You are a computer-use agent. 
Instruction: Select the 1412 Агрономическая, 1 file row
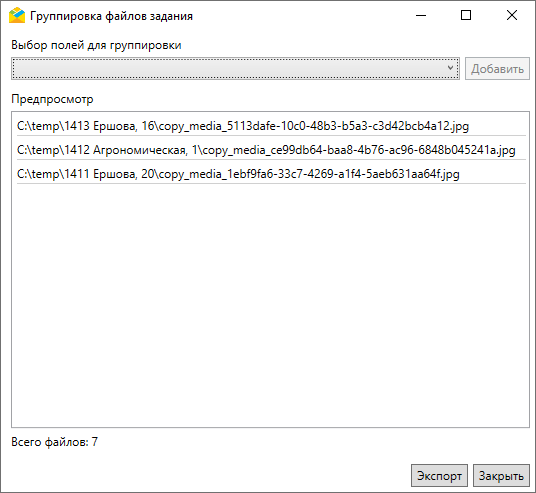[271, 150]
